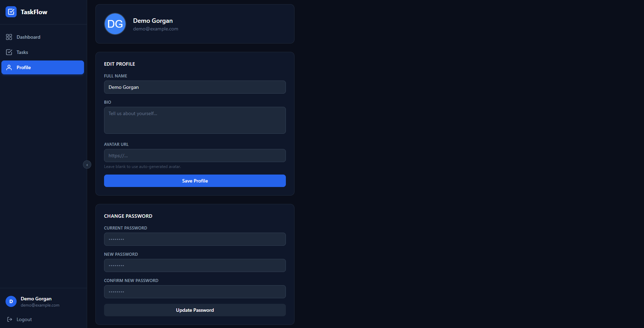The image size is (644, 328).
Task: Click the Tasks checkmark icon
Action: tap(9, 52)
